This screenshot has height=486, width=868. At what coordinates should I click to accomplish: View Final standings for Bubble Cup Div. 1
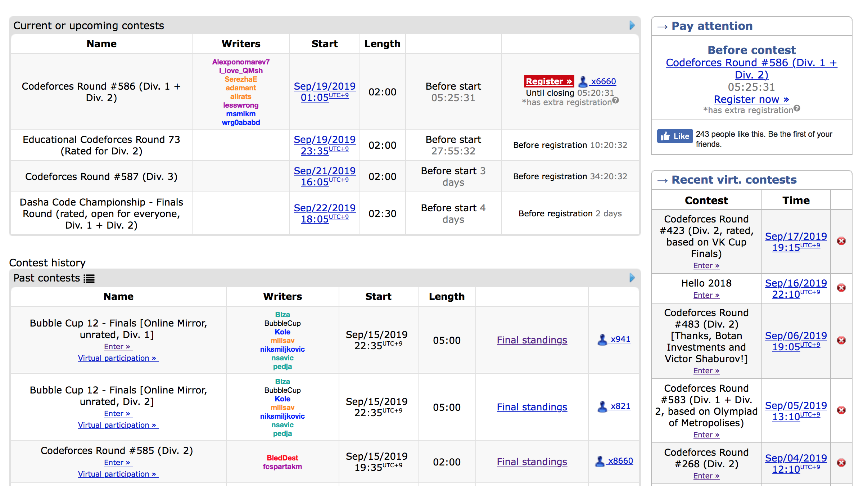[x=532, y=340]
